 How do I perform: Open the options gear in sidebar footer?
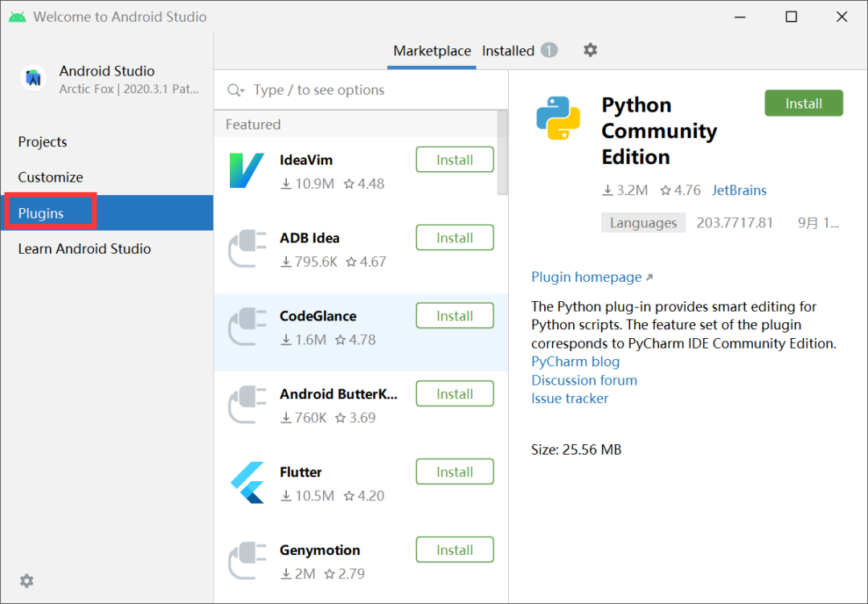27,581
